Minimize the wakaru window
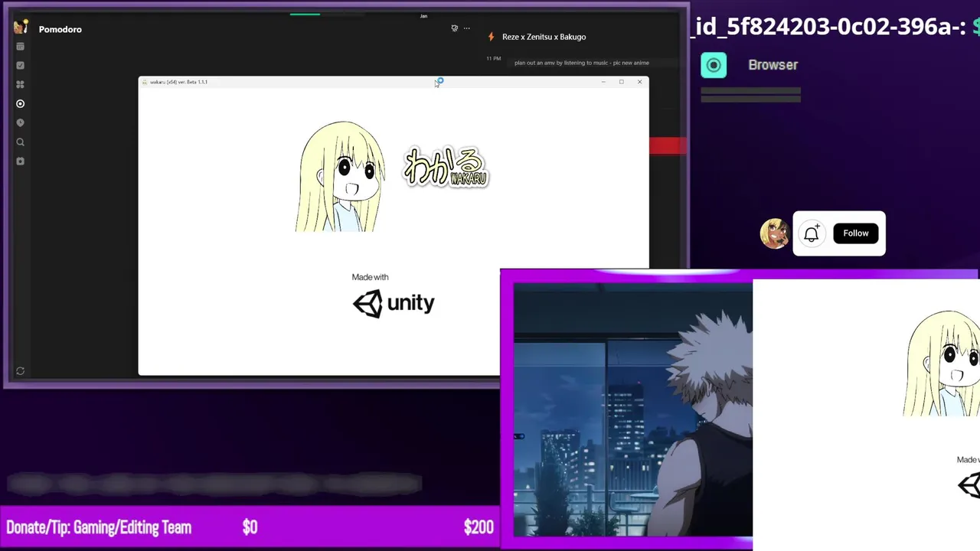The image size is (980, 551). pyautogui.click(x=603, y=82)
